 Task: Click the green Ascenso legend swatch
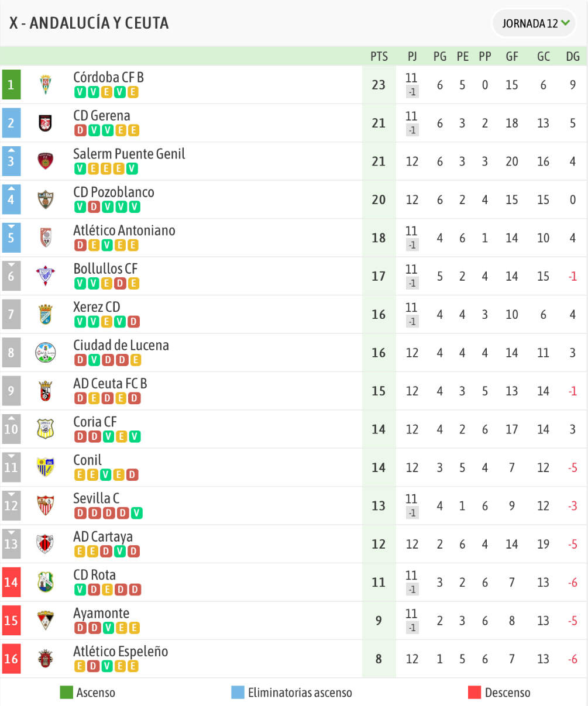tap(67, 693)
